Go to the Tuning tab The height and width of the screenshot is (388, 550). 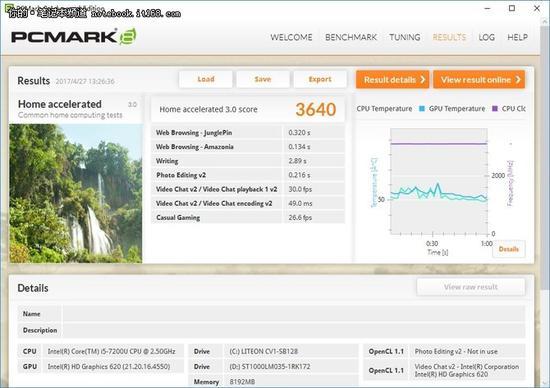coord(405,37)
